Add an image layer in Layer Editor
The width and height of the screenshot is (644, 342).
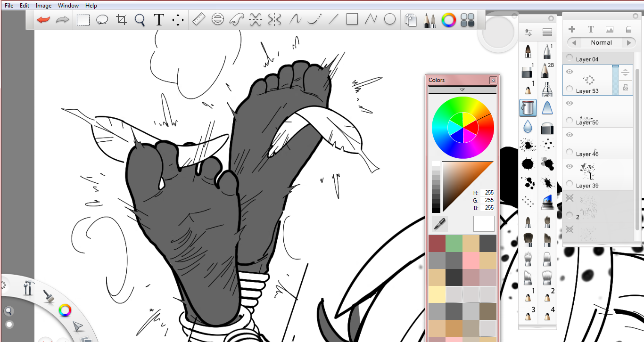(610, 29)
